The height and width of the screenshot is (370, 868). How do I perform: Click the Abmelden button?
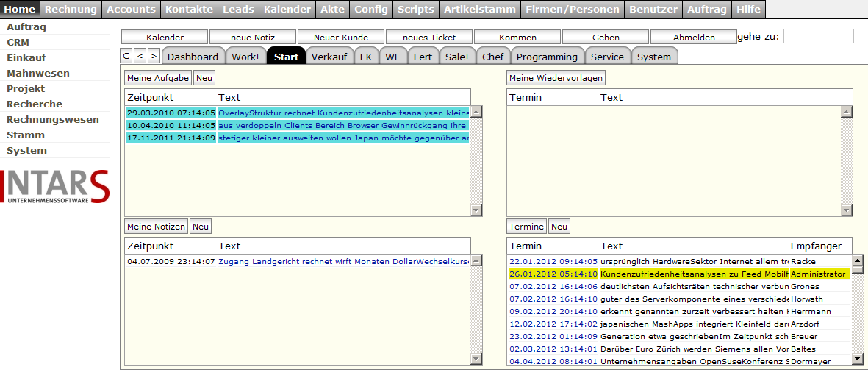(694, 37)
